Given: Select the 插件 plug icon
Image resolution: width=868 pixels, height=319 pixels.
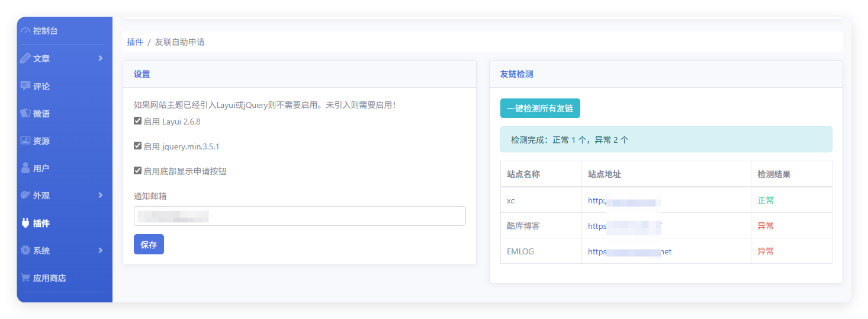Looking at the screenshot, I should pos(25,223).
